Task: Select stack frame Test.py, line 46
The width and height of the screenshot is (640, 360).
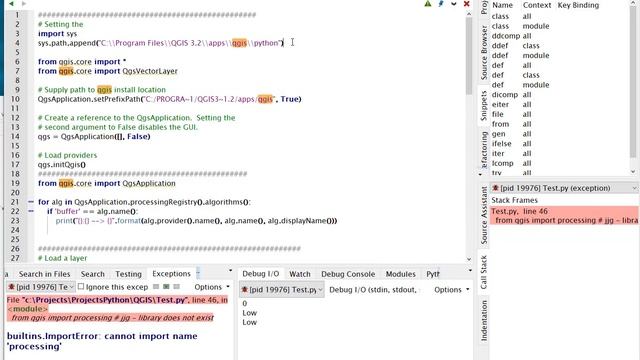Action: tap(564, 216)
